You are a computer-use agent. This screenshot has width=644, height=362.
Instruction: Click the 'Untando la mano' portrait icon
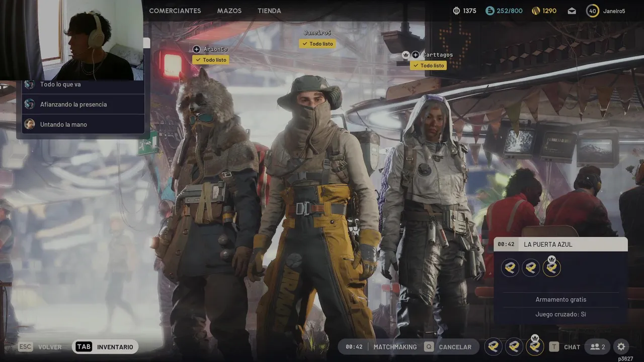tap(30, 124)
